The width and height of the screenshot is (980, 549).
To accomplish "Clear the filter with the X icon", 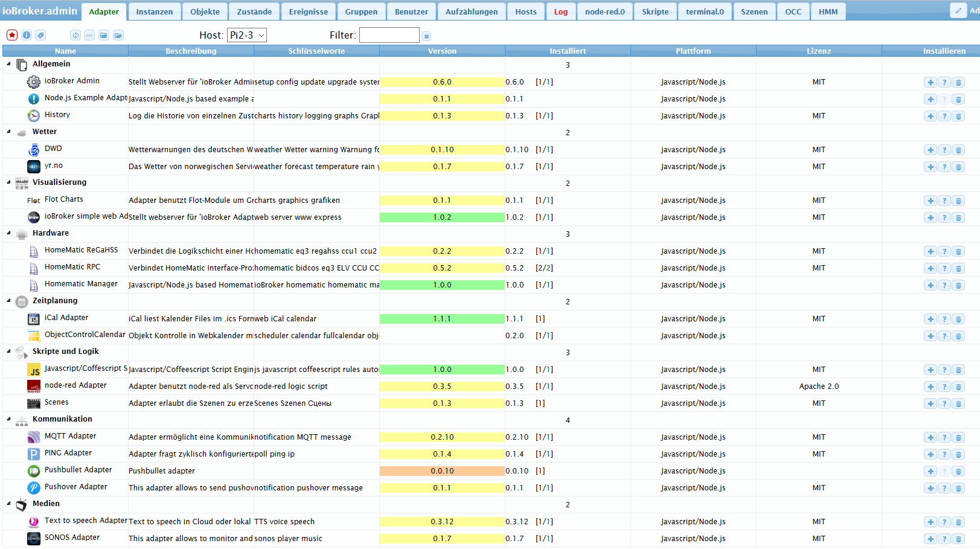I will (x=426, y=36).
